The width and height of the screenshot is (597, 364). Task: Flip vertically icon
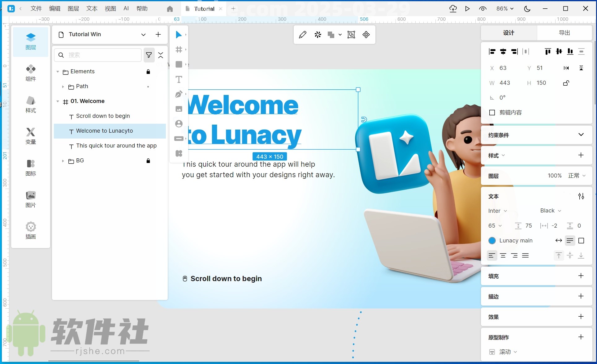pos(581,68)
